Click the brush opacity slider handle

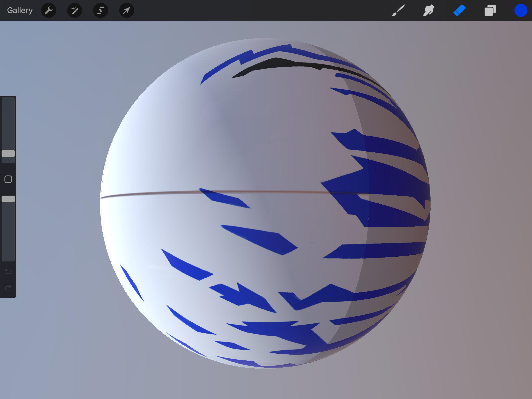[8, 199]
